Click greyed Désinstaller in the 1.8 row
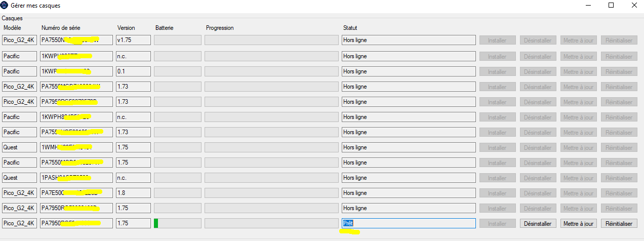 (x=538, y=193)
